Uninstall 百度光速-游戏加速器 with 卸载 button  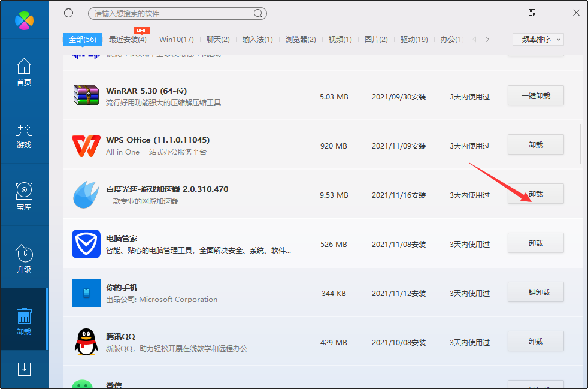tap(536, 194)
